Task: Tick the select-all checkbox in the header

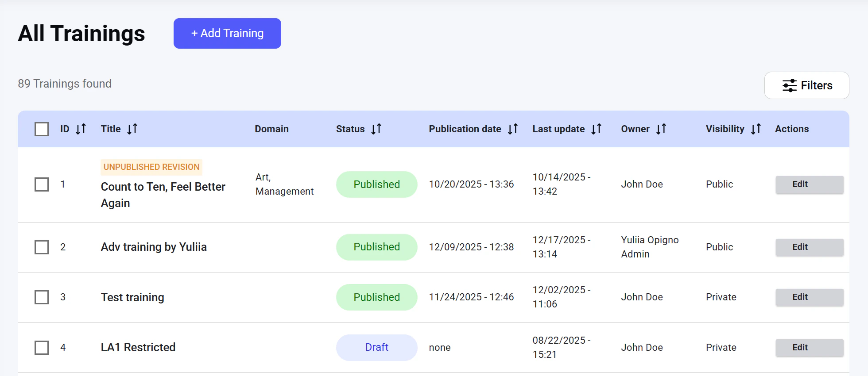Action: [x=42, y=129]
